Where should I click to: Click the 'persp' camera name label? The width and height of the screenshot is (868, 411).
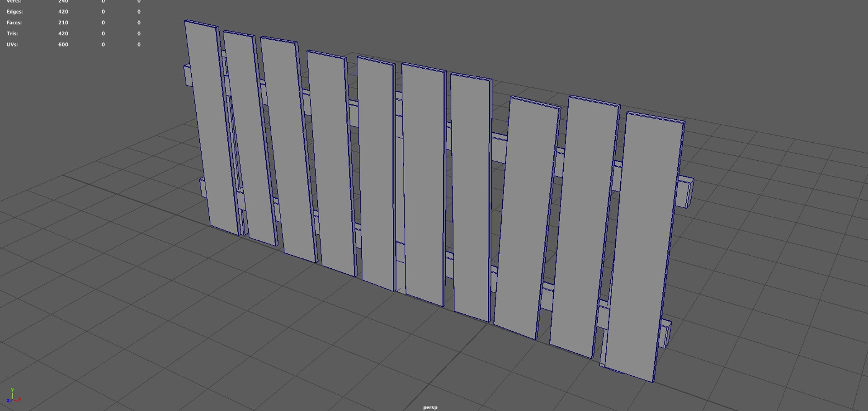[x=430, y=407]
